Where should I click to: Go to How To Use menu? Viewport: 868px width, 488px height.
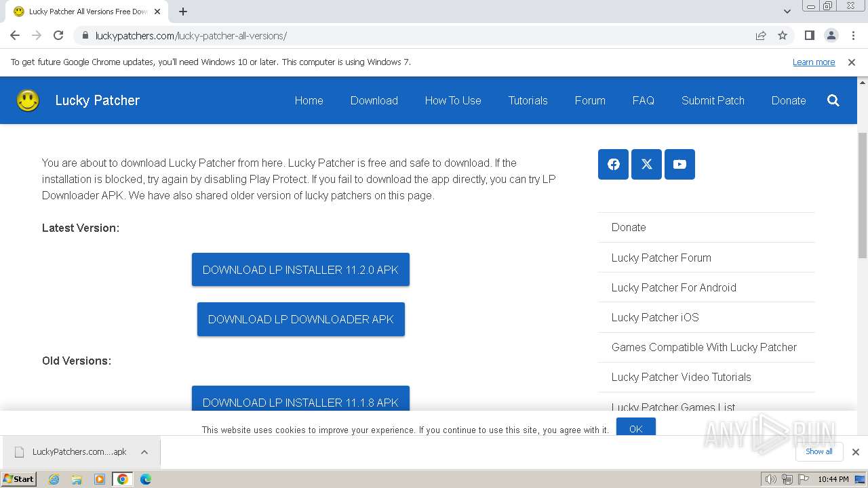(453, 100)
